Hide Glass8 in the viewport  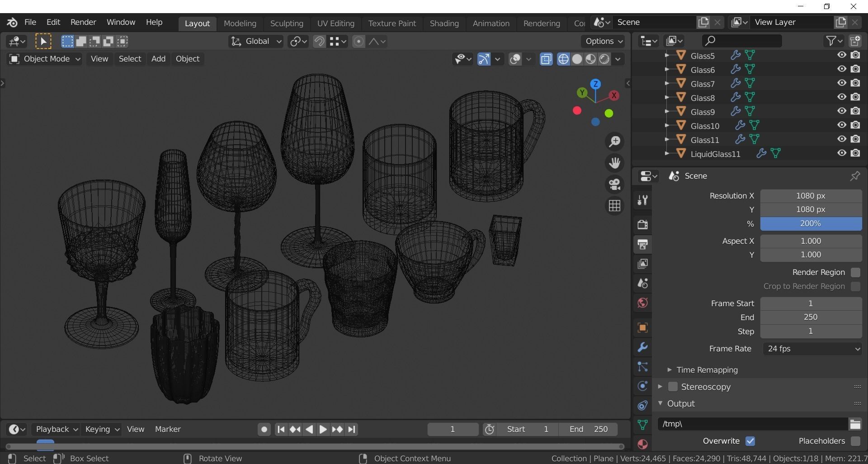tap(841, 97)
